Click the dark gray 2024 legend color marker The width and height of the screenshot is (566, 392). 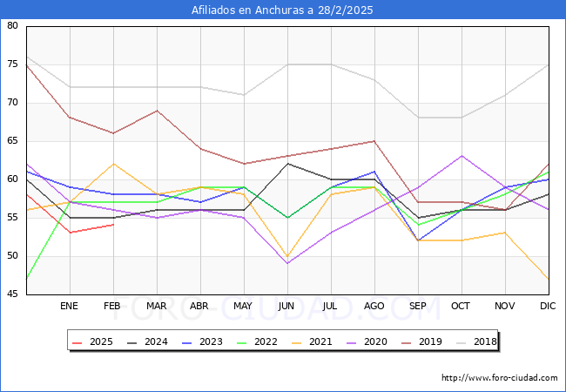[x=132, y=342]
